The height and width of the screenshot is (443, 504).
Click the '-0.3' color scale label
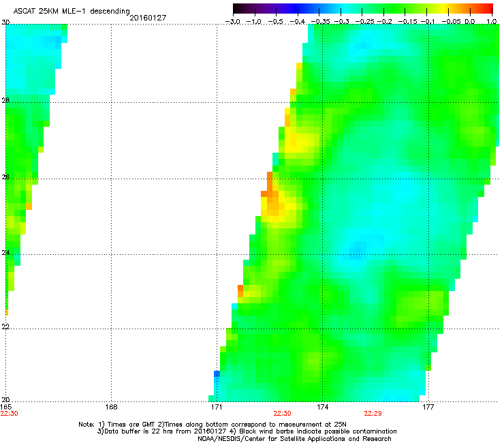pos(341,22)
